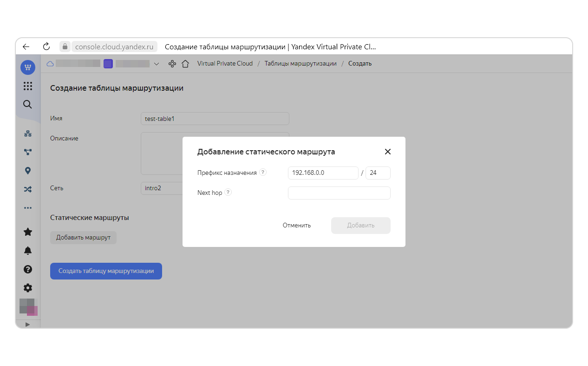Image resolution: width=588 pixels, height=366 pixels.
Task: Click the Добавить button in dialog
Action: pyautogui.click(x=360, y=226)
